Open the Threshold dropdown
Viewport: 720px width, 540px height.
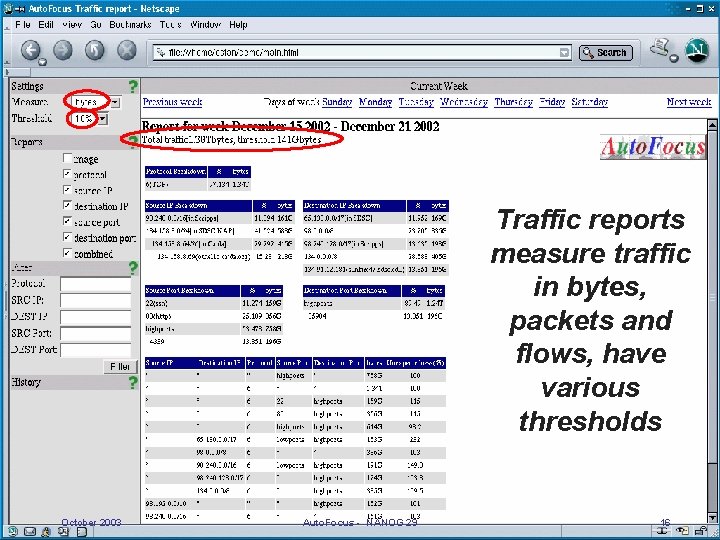103,119
